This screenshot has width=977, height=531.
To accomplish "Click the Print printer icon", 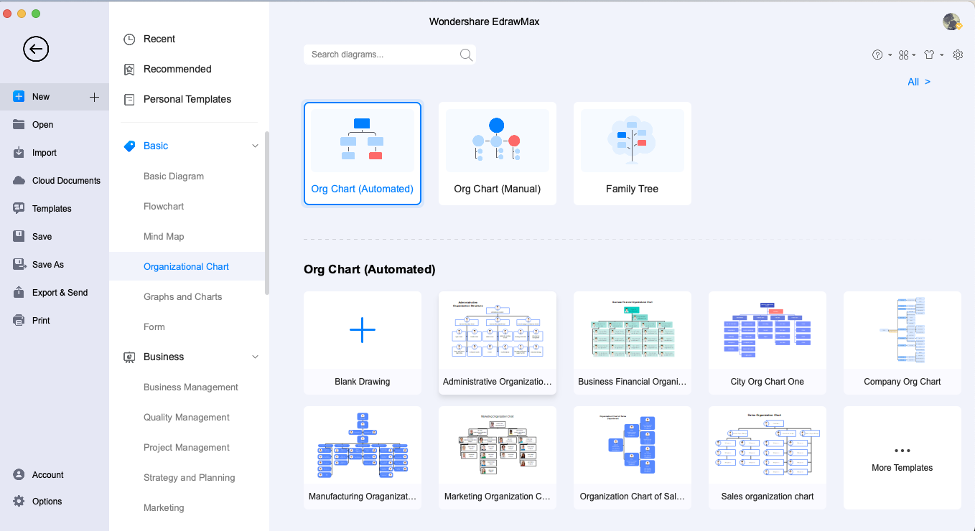I will coord(19,320).
